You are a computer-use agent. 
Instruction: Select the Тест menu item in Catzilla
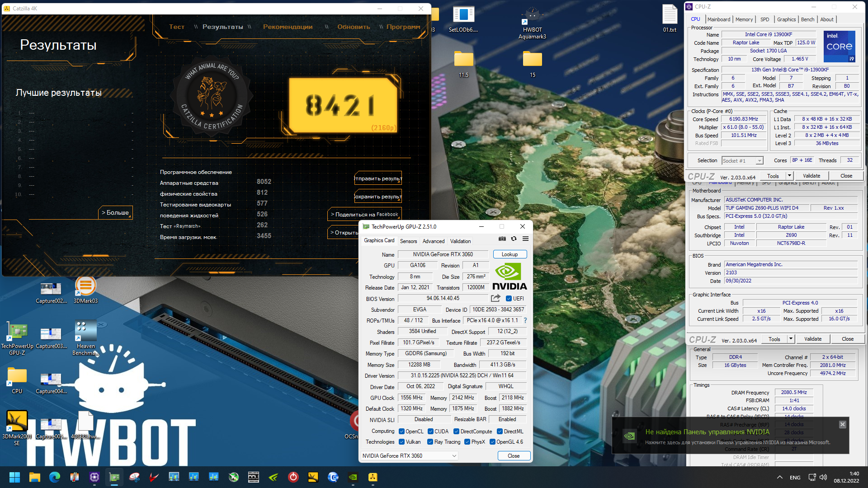(x=177, y=27)
